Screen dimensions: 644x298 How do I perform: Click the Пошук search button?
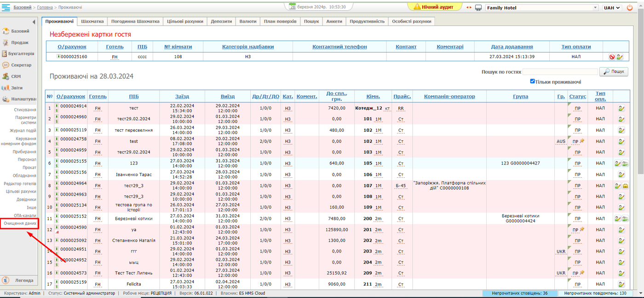pyautogui.click(x=614, y=72)
